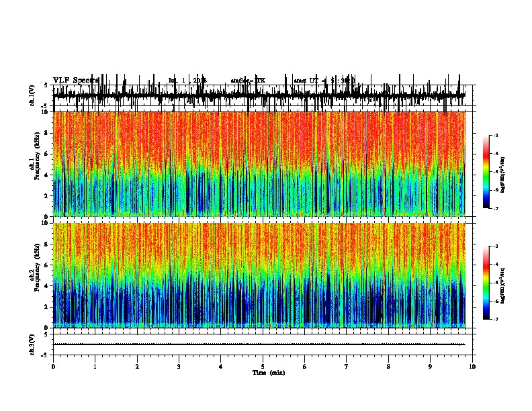
Task: Click the -7 label on ch.1 color bar
Action: click(496, 208)
